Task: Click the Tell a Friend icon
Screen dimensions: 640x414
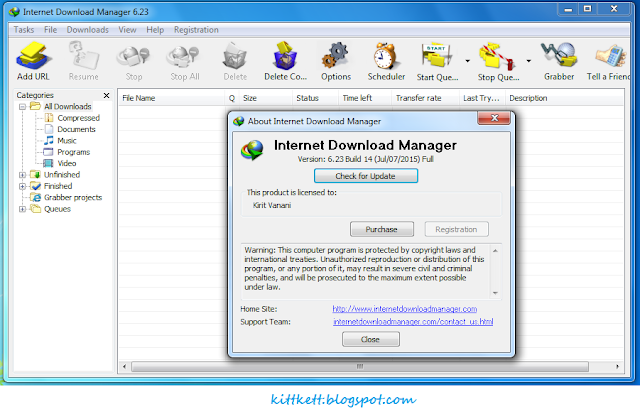Action: pyautogui.click(x=611, y=56)
